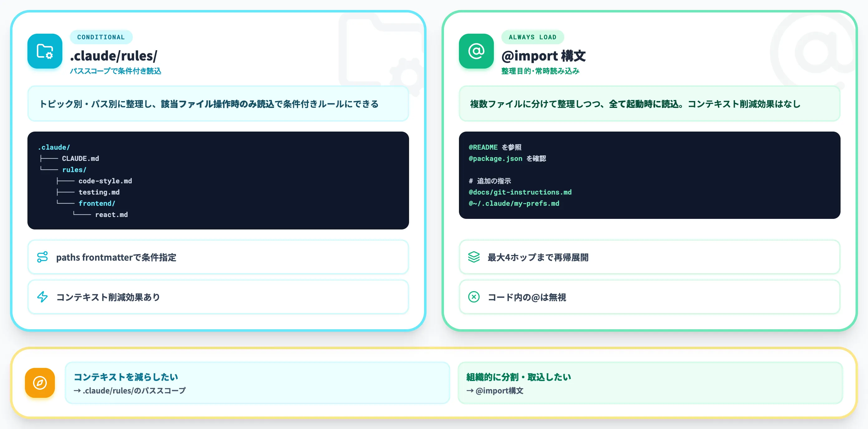This screenshot has width=868, height=429.
Task: Click the rules/ folder in tree
Action: (75, 170)
